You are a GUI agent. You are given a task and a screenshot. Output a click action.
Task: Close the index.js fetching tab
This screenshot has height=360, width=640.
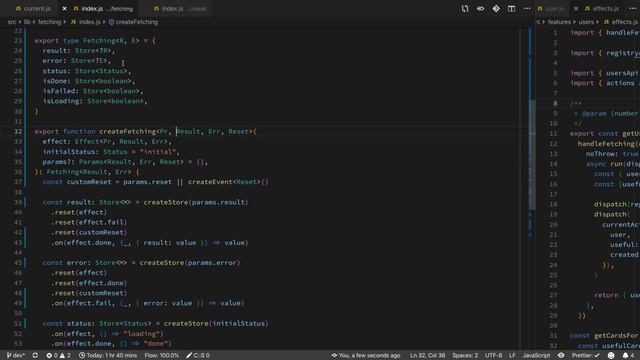click(x=64, y=9)
